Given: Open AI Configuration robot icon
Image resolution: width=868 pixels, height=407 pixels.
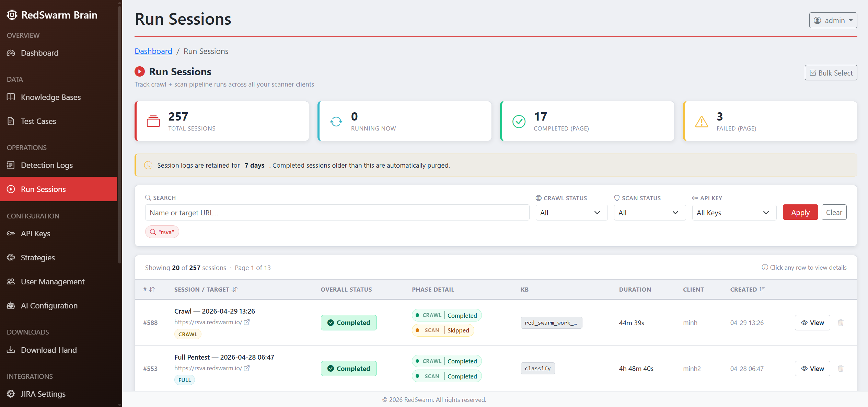Looking at the screenshot, I should pos(11,305).
